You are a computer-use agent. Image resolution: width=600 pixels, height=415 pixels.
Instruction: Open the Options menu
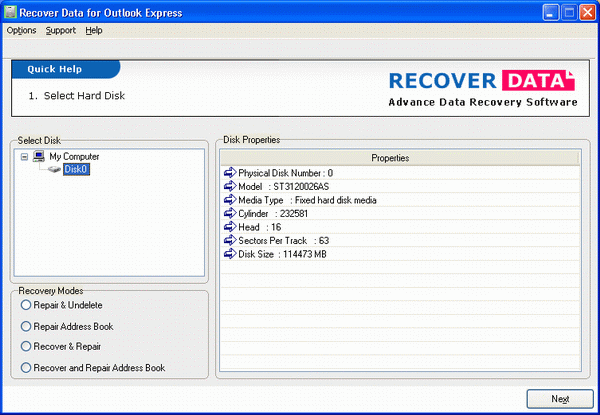click(x=21, y=31)
